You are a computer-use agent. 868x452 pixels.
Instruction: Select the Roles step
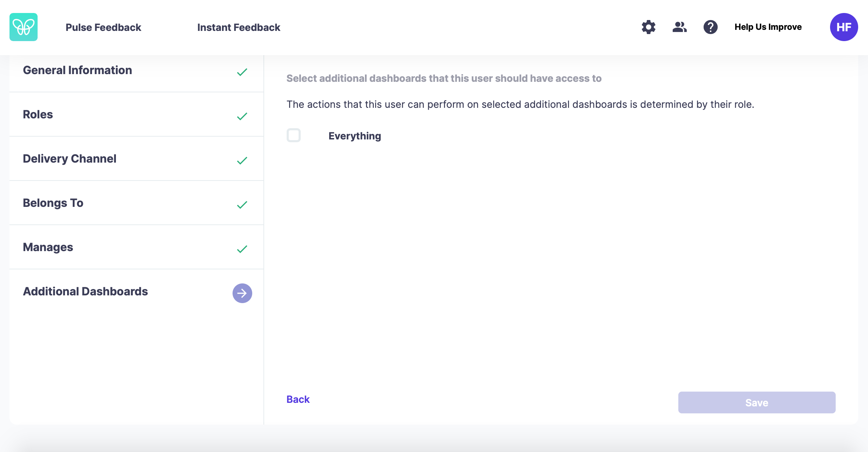click(137, 114)
